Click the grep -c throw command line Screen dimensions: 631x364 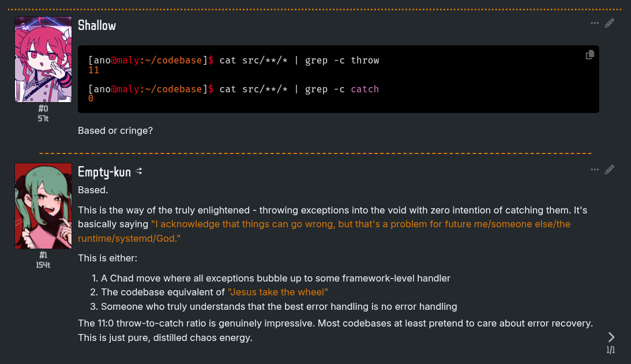(234, 61)
